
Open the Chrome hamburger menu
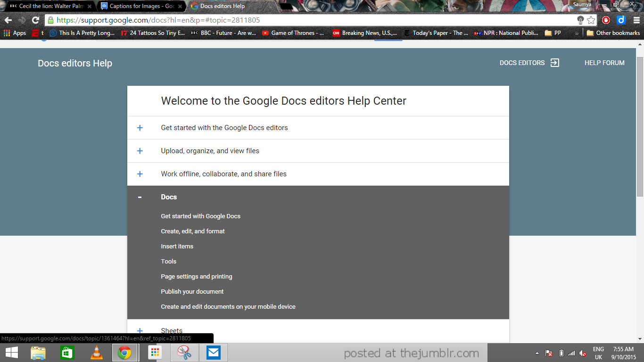click(636, 20)
